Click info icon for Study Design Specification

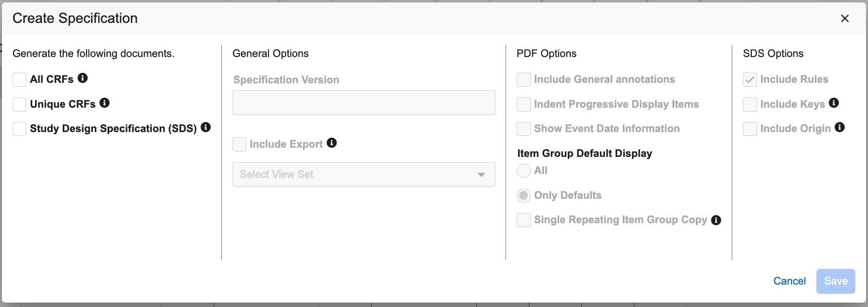pos(206,127)
